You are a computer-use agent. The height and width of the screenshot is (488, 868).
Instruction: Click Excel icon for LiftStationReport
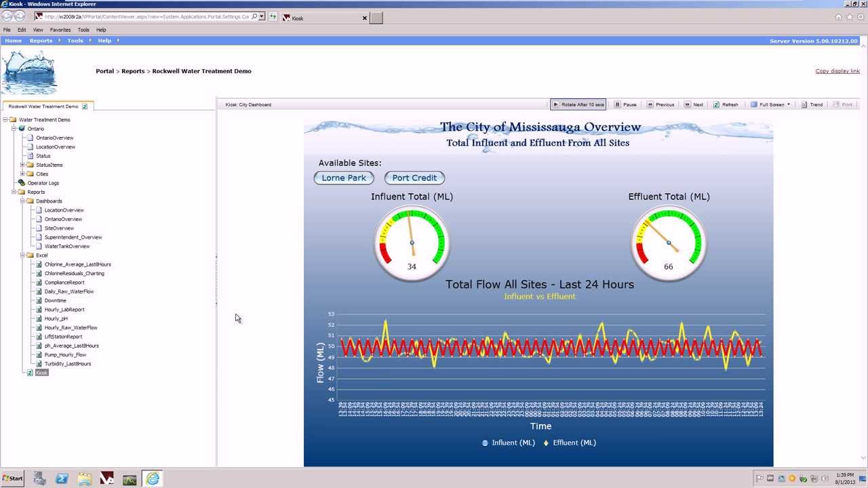coord(39,337)
